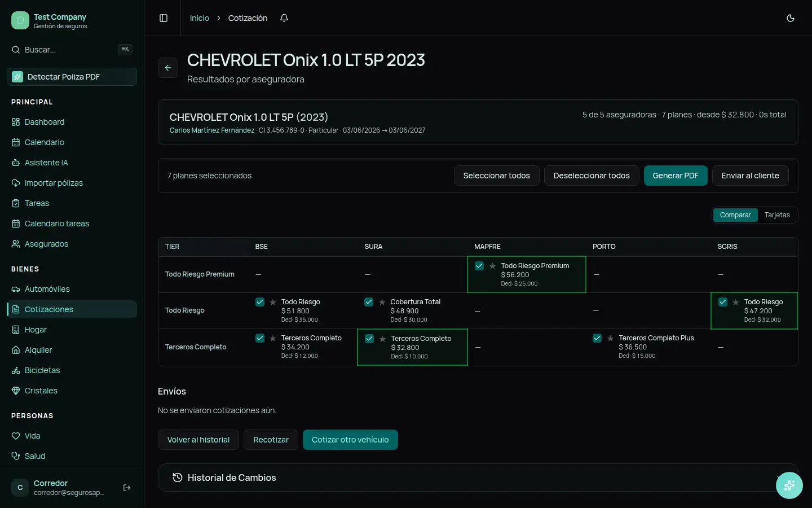Open Calendario tareas page
812x508 pixels.
[x=72, y=224]
